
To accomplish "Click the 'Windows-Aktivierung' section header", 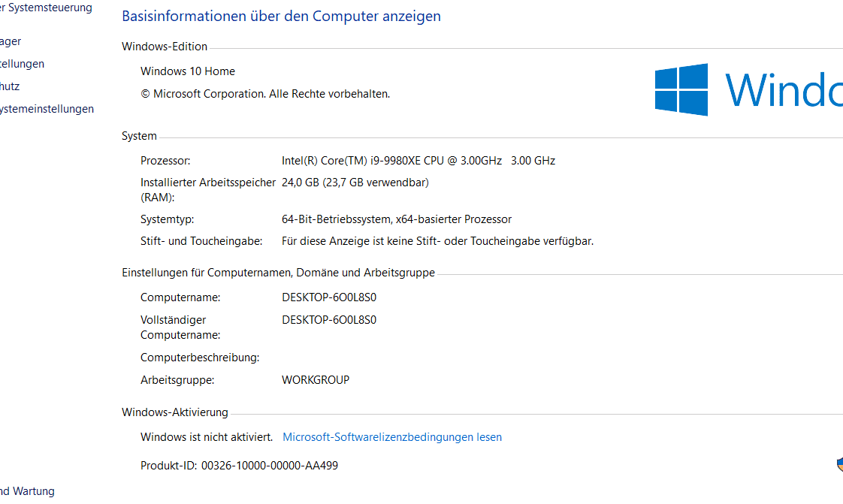I will 175,412.
